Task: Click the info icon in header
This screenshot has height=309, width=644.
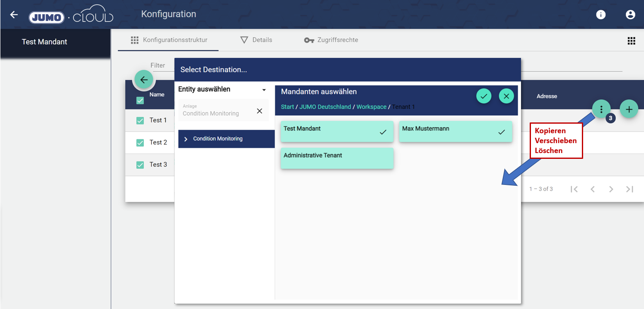Action: coord(601,14)
